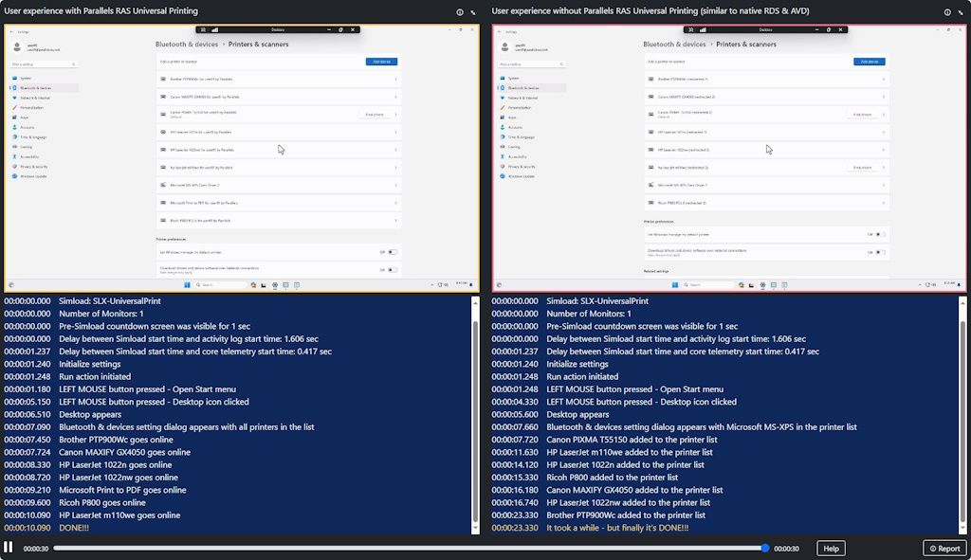Click the info icon on left video panel
The image size is (971, 560).
(460, 12)
